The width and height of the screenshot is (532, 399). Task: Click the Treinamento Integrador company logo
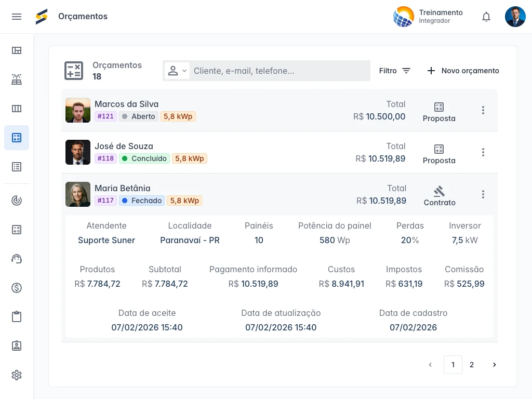[x=404, y=17]
